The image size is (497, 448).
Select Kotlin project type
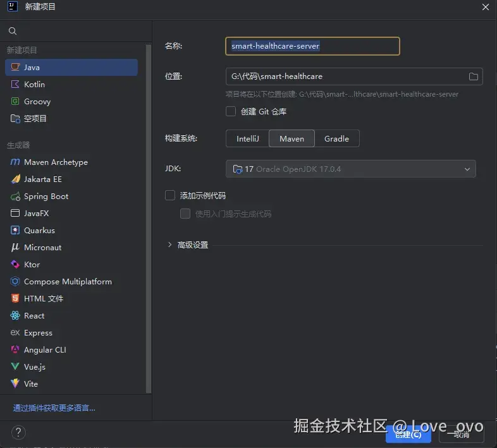(x=71, y=84)
